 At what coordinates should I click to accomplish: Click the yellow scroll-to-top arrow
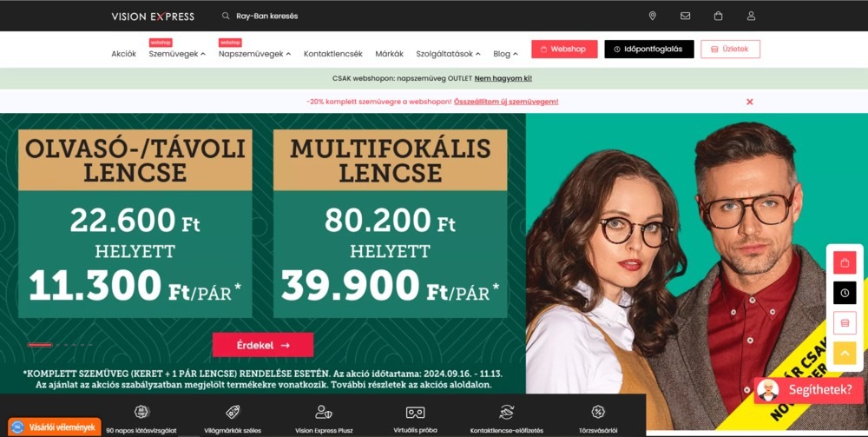point(845,353)
